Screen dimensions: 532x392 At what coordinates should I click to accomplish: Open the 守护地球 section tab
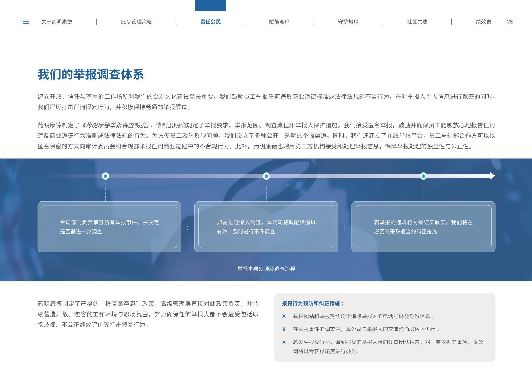pos(348,22)
